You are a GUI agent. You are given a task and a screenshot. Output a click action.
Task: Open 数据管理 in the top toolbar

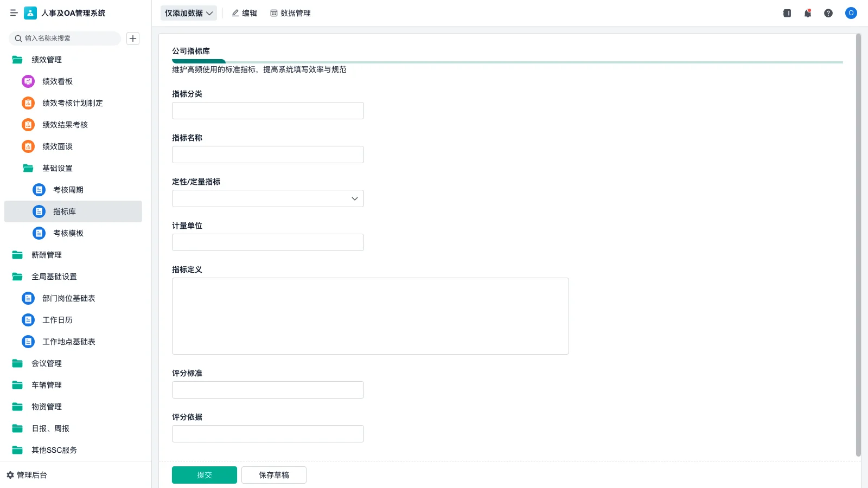coord(290,13)
